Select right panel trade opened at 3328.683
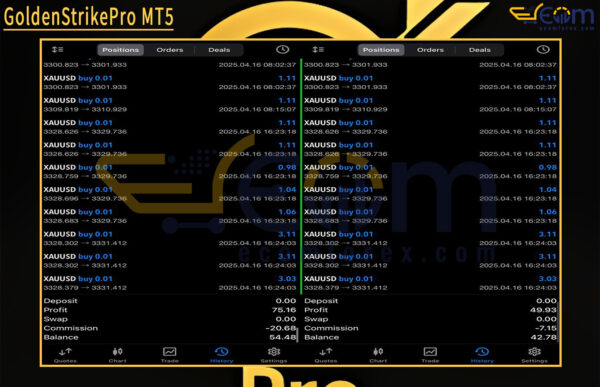 point(430,216)
